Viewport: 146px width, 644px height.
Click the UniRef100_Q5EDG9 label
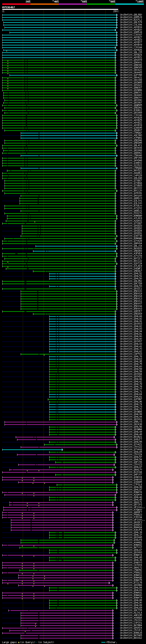131,314
